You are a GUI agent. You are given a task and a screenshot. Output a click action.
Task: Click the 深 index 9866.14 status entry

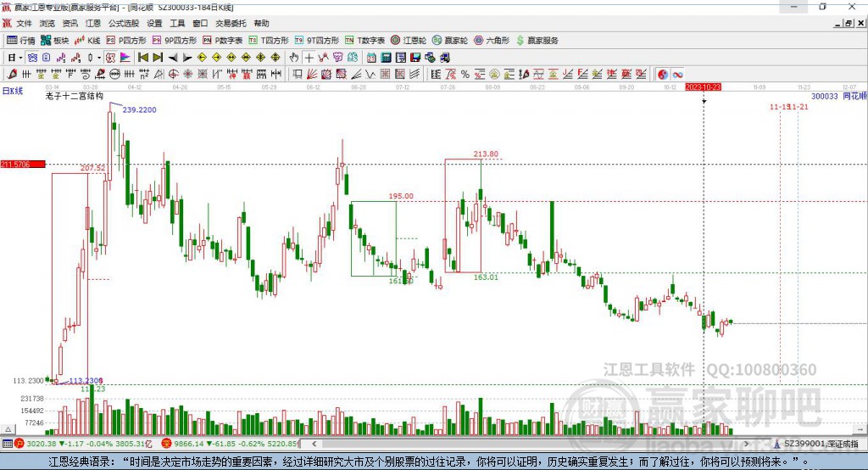tap(231, 444)
